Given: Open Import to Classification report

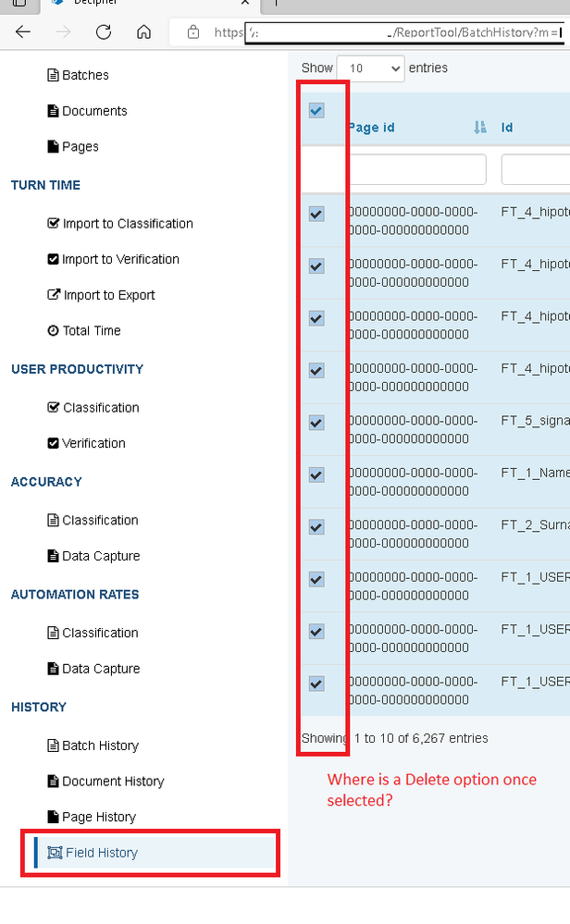Looking at the screenshot, I should pos(128,224).
